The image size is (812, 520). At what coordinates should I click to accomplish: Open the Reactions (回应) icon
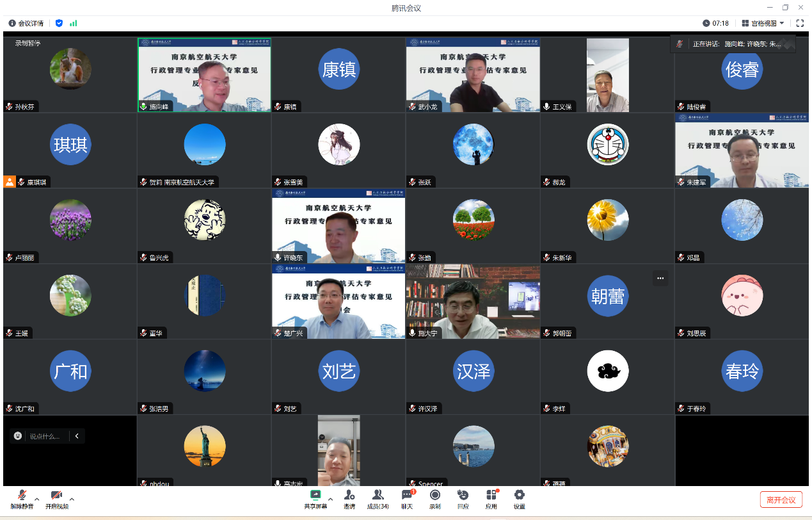[463, 495]
